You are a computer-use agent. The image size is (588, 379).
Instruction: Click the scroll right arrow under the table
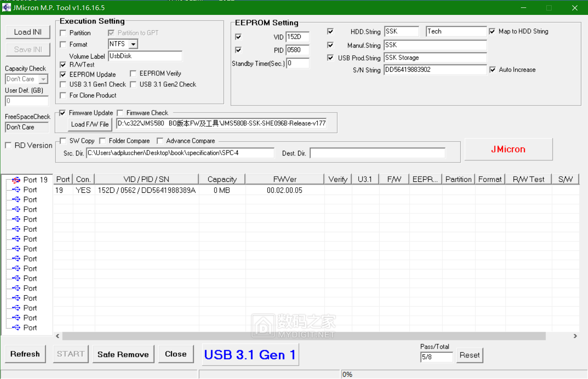coord(575,336)
